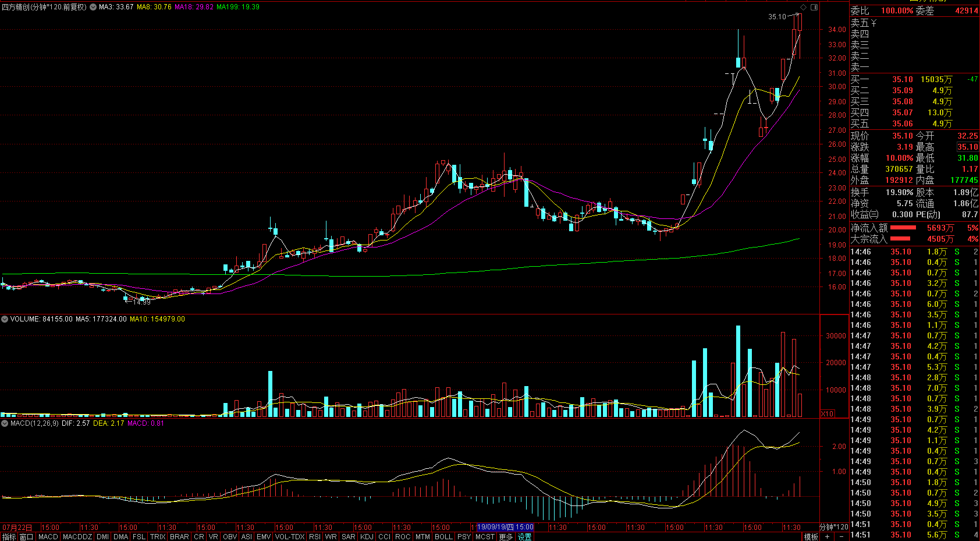The height and width of the screenshot is (541, 980).
Task: Click 更多 to show more indicators
Action: (x=506, y=537)
